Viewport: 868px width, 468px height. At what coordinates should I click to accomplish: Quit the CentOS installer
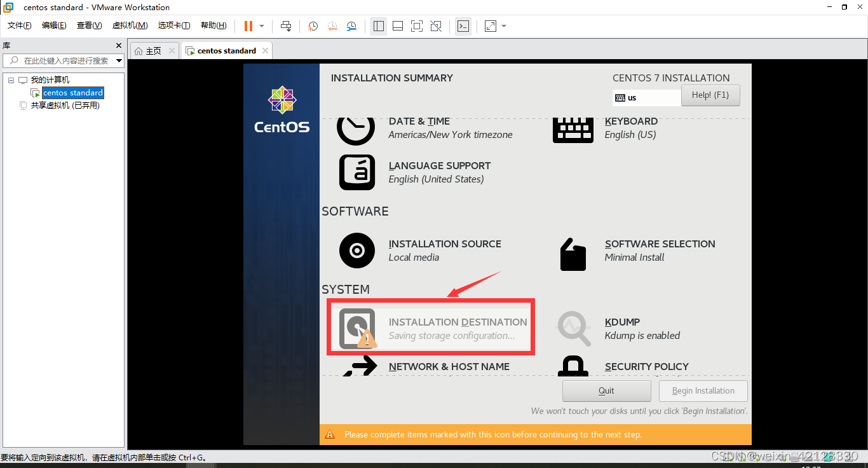click(x=606, y=390)
